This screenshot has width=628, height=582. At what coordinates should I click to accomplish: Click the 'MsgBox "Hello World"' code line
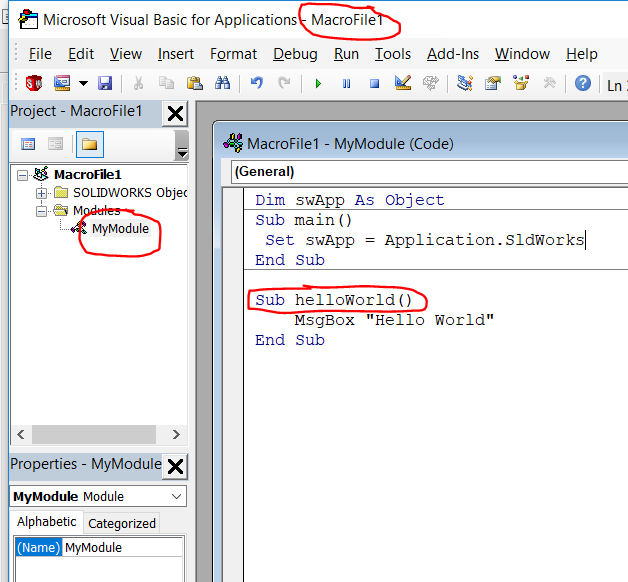point(394,320)
